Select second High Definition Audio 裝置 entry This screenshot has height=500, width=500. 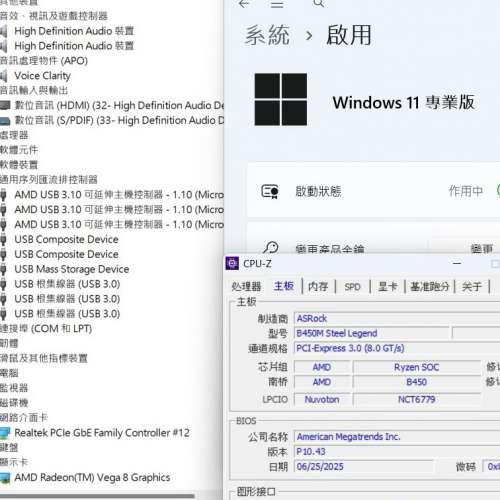[x=74, y=46]
